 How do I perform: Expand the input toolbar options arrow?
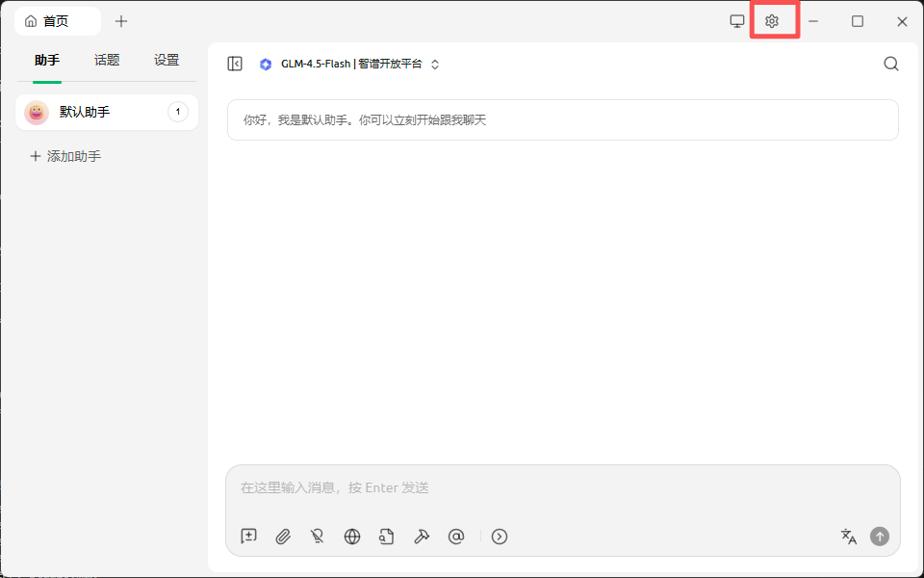[499, 537]
